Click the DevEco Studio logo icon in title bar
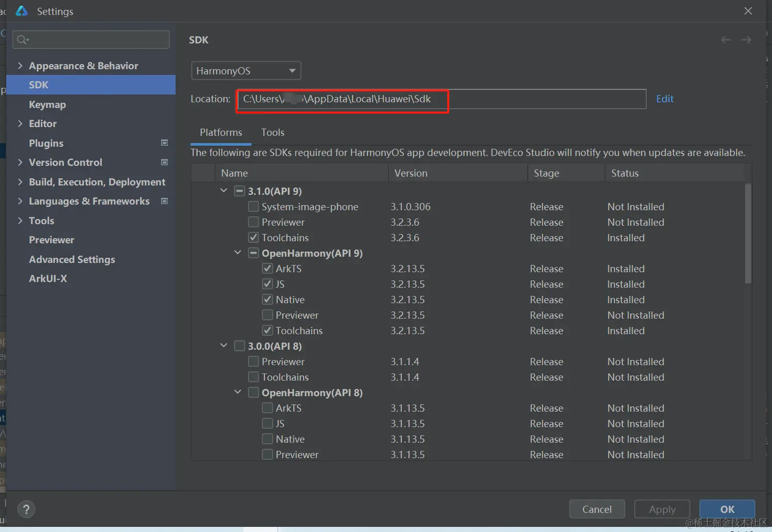 point(22,11)
